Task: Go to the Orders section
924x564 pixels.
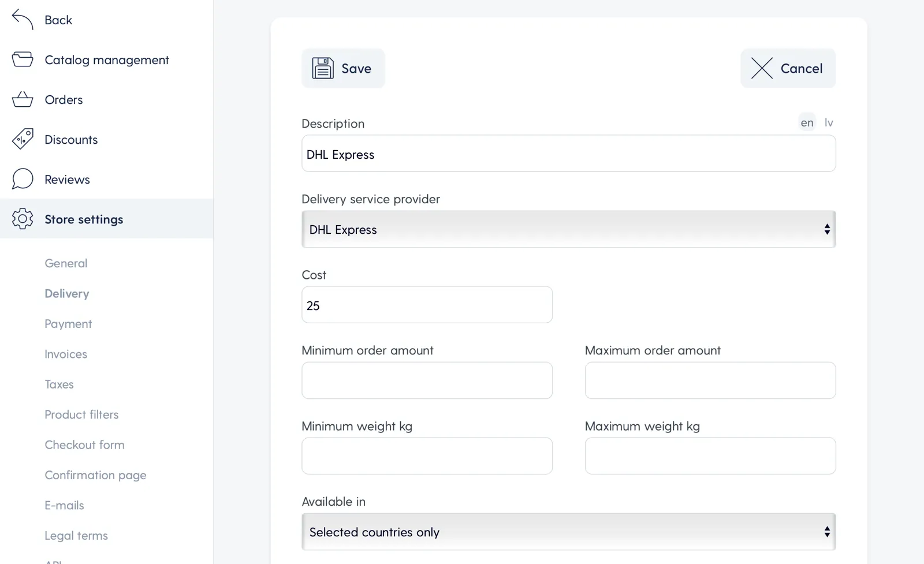Action: [x=64, y=99]
